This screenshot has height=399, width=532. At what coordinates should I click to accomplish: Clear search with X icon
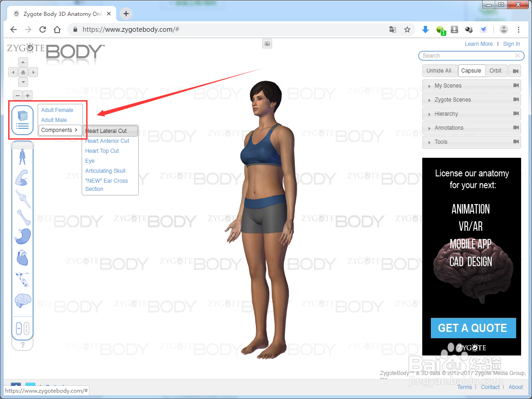517,56
